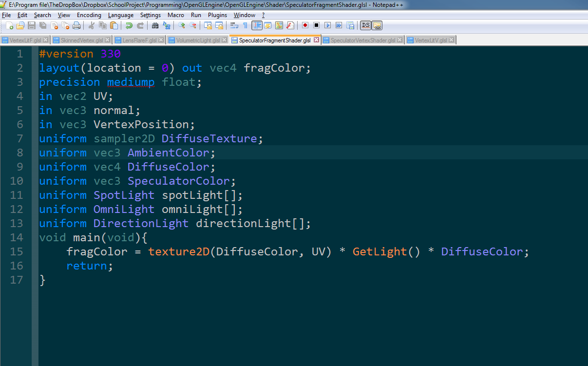Screen dimensions: 588x366
Task: Toggle synchronize horizontal scrolling icon
Action: 219,25
